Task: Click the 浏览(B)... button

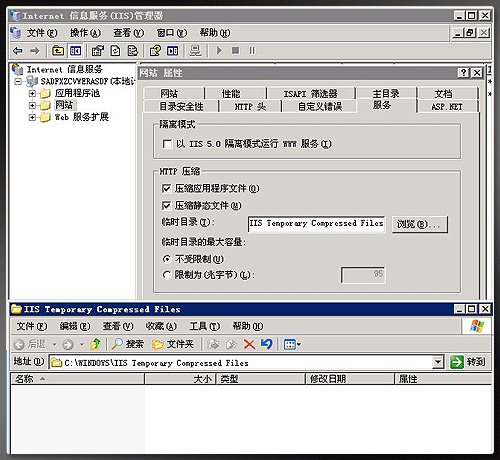Action: pyautogui.click(x=419, y=224)
